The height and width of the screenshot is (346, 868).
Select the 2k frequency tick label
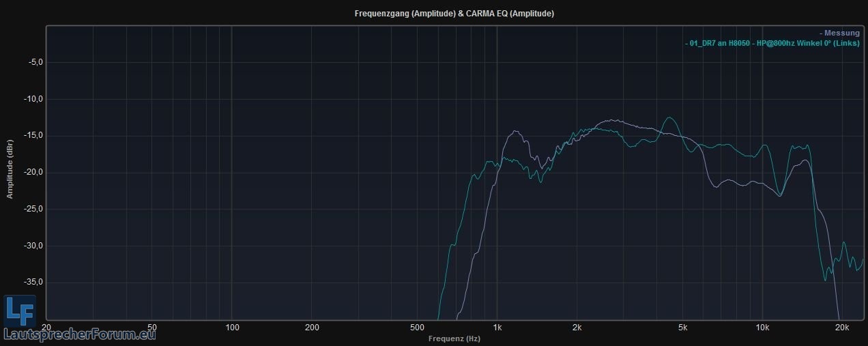[x=577, y=328]
